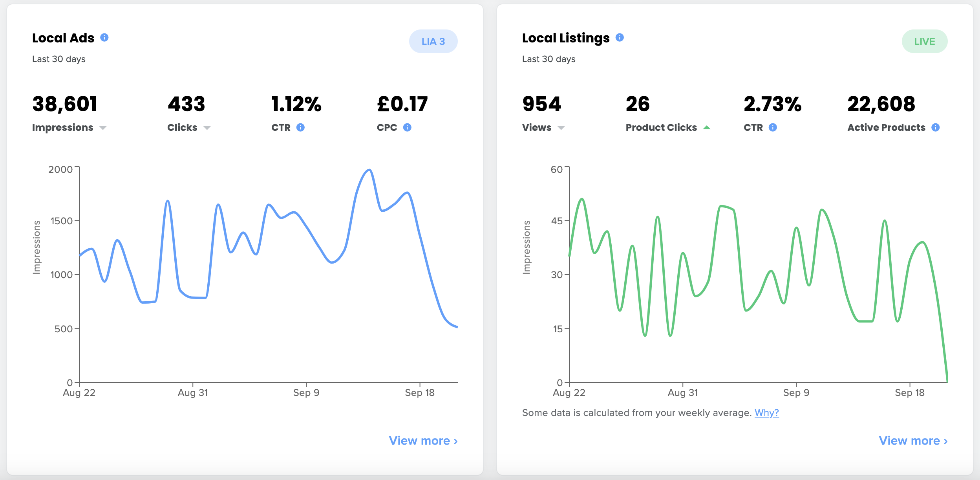Click Active Products info icon
This screenshot has height=480, width=980.
(936, 127)
